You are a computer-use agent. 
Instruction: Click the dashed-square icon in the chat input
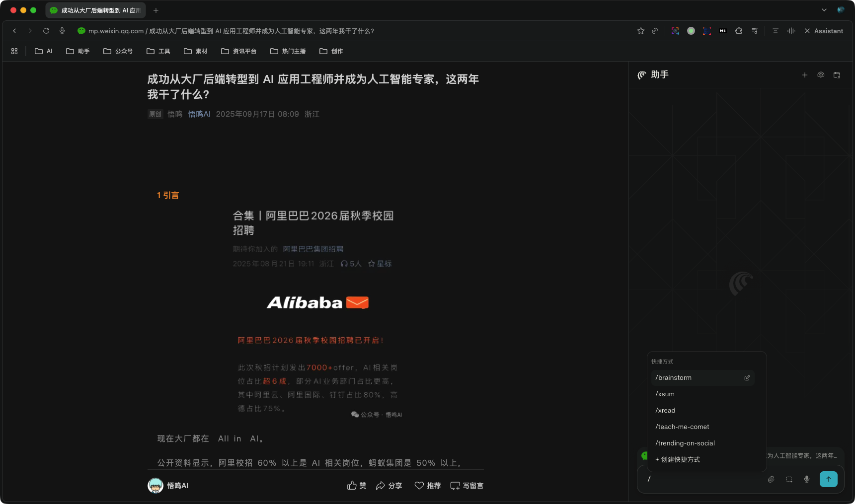point(789,479)
